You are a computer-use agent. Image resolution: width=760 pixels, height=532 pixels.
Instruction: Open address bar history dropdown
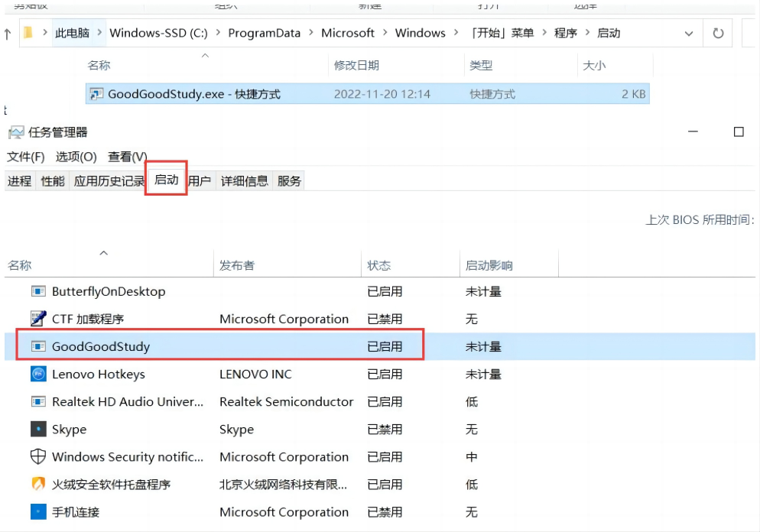point(689,34)
